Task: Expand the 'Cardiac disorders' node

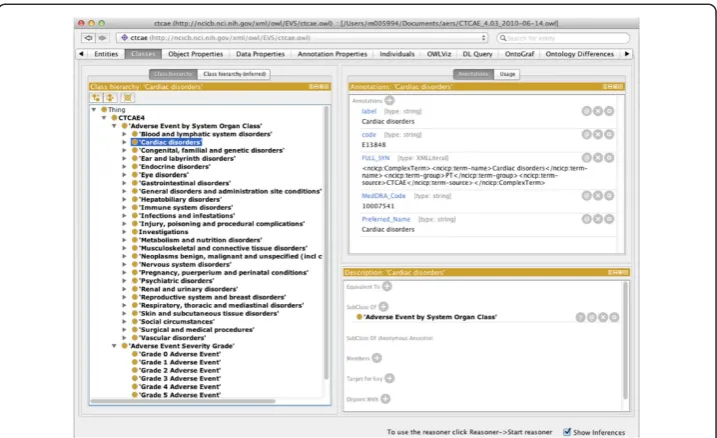Action: 124,142
